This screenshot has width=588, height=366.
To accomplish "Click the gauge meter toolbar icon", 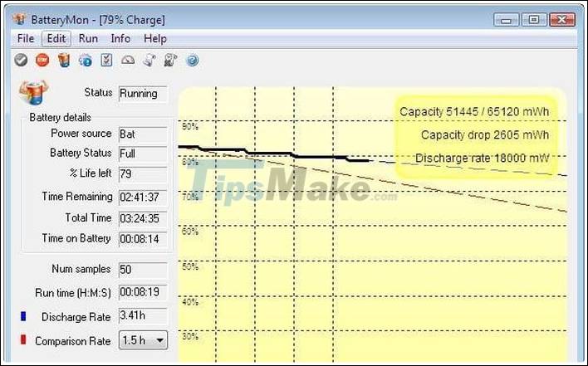I will click(128, 60).
